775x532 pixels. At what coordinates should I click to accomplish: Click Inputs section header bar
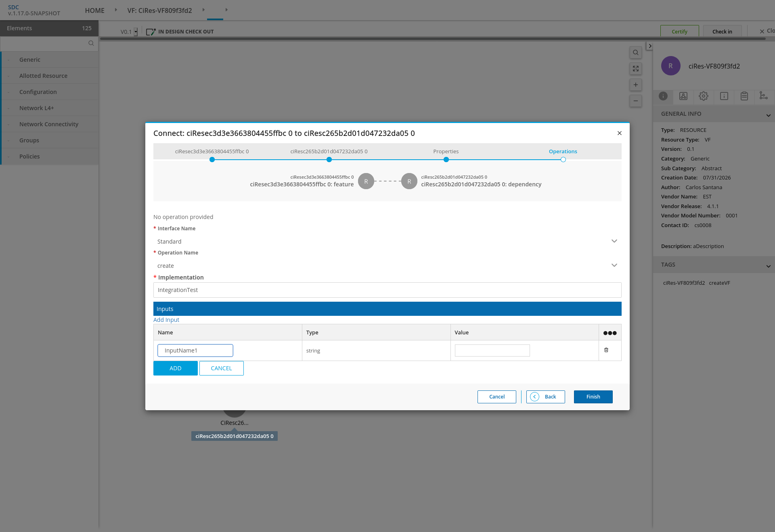(387, 309)
